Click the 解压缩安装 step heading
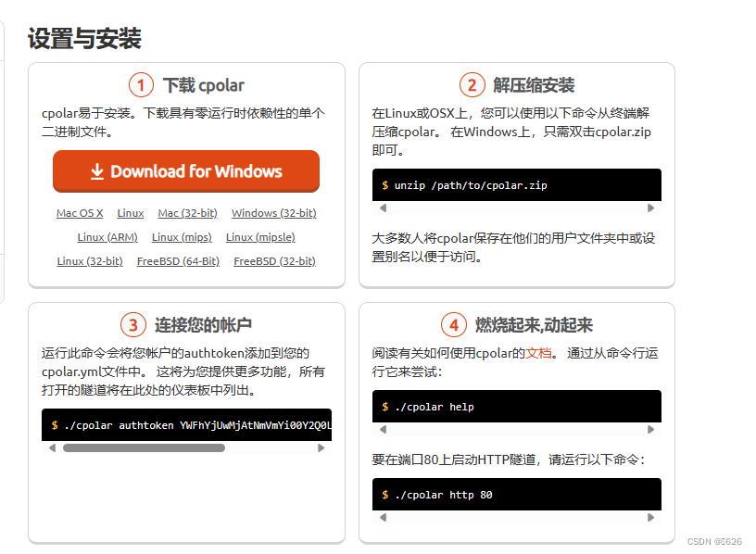 (x=534, y=85)
